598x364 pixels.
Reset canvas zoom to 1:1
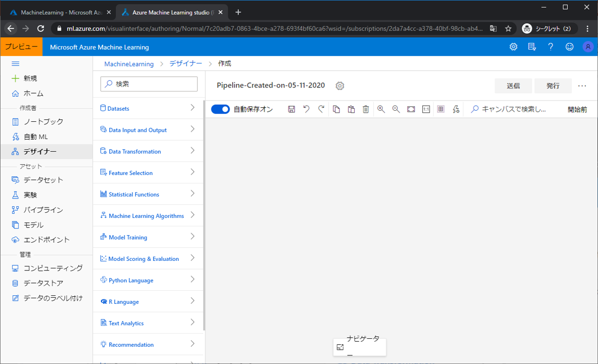tap(426, 109)
